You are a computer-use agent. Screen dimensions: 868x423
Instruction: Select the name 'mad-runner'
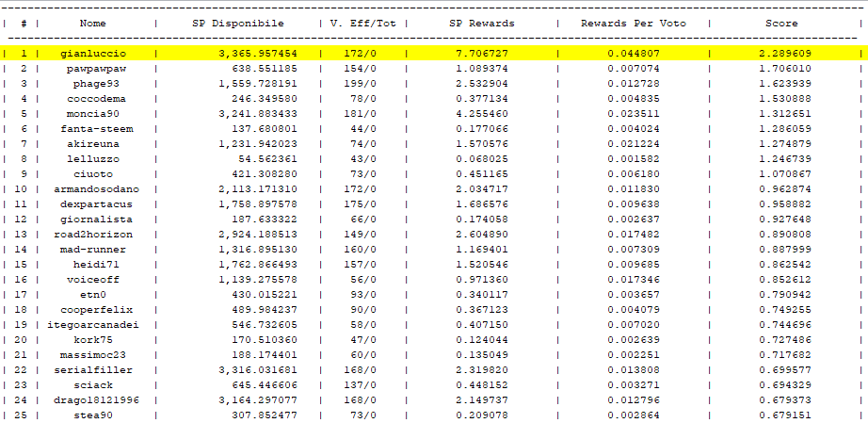click(x=93, y=249)
